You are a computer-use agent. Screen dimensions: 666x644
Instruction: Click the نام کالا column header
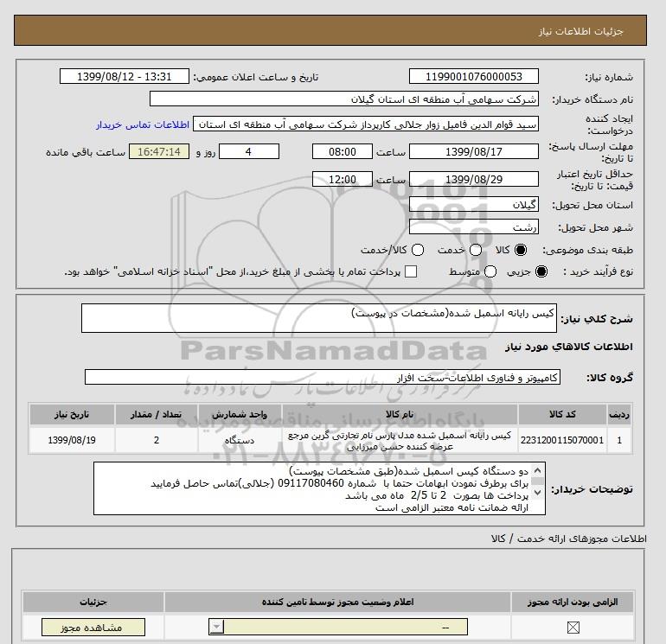(x=400, y=414)
